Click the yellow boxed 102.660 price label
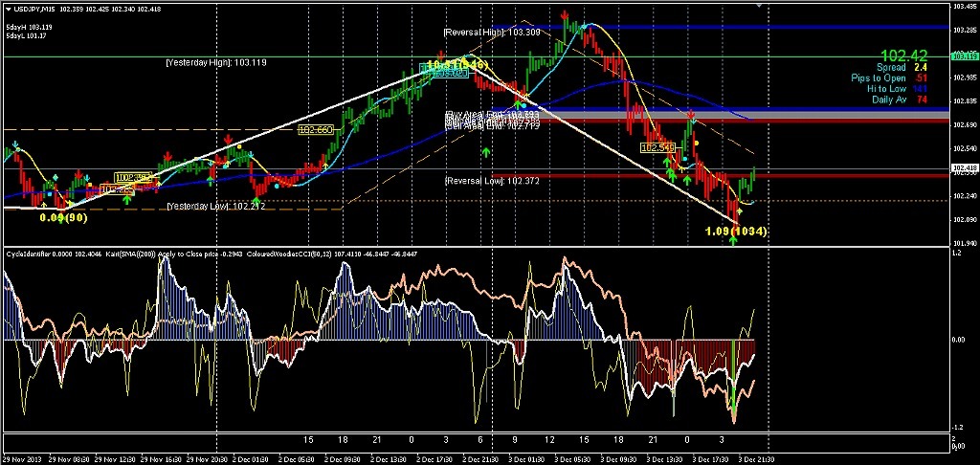 315,130
